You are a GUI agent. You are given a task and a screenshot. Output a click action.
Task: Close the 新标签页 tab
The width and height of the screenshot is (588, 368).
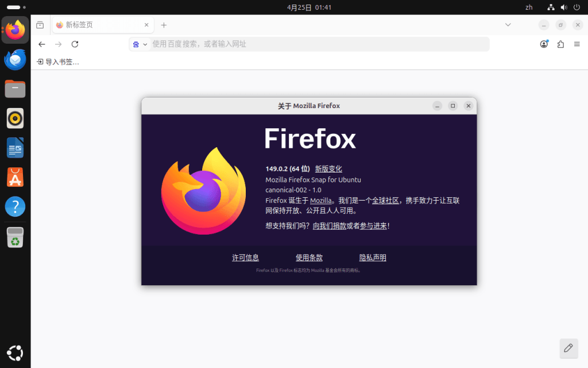tap(146, 25)
